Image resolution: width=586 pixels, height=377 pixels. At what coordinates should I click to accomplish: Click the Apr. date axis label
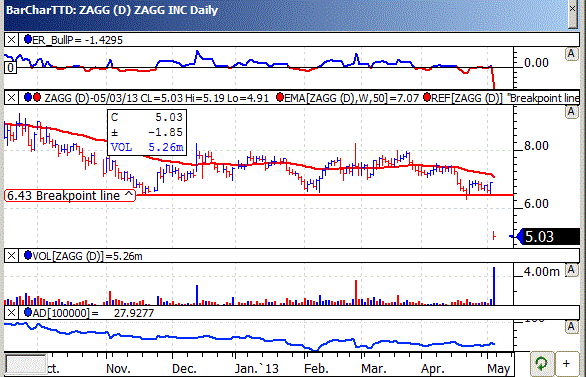pyautogui.click(x=432, y=369)
